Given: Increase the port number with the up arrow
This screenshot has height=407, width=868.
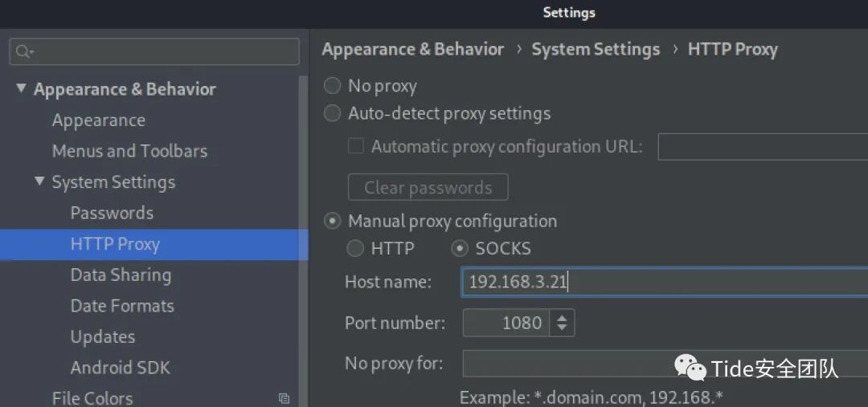Looking at the screenshot, I should pyautogui.click(x=562, y=317).
